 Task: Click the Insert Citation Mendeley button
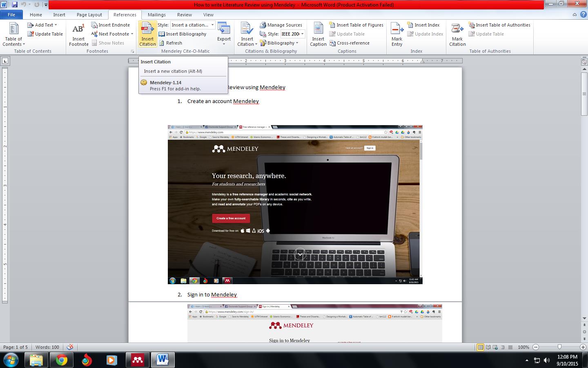[147, 34]
